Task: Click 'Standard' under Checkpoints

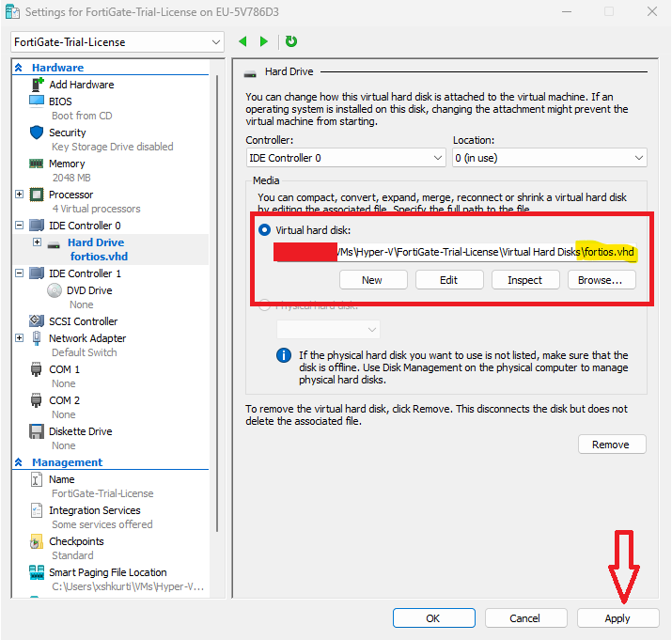Action: point(72,555)
